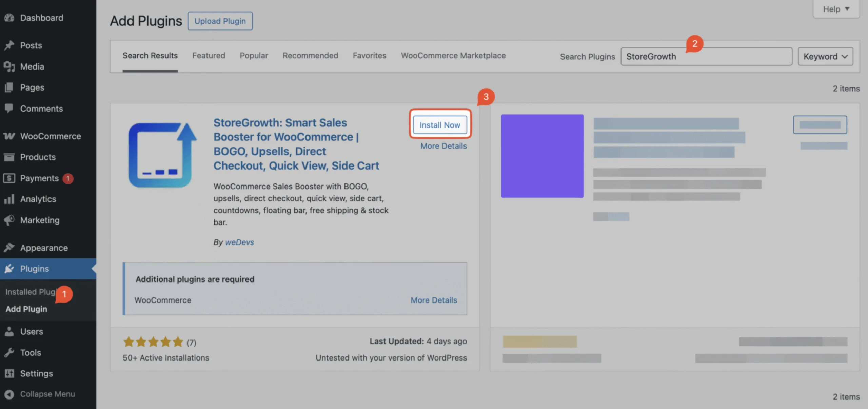Screen dimensions: 868x409
Task: Click the Users person icon
Action: (9, 331)
